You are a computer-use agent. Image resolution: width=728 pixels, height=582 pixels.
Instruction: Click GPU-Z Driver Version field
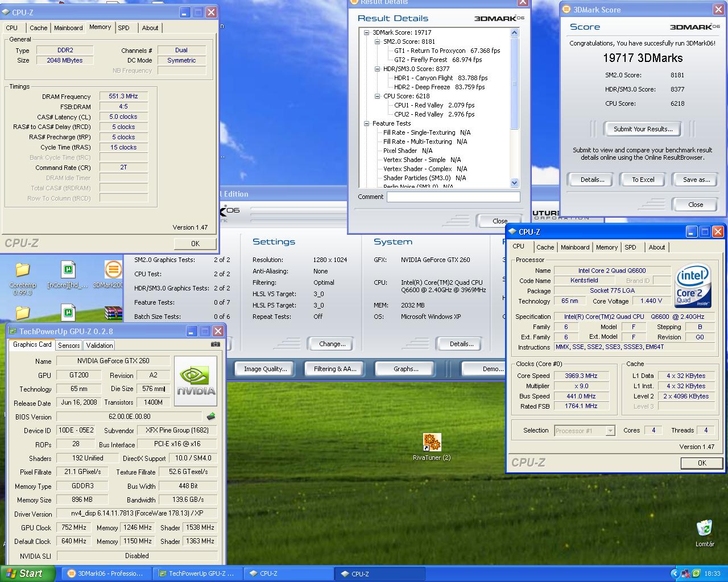(x=136, y=513)
